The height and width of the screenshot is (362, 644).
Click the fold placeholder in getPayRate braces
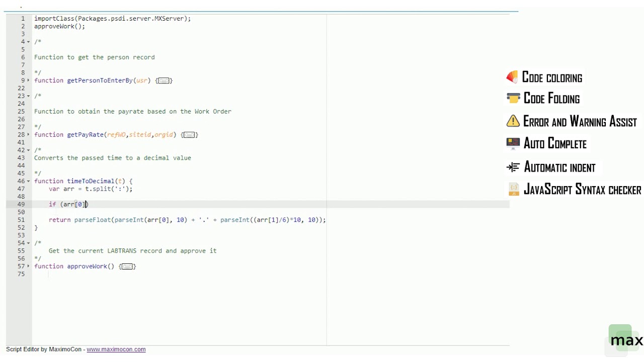189,135
